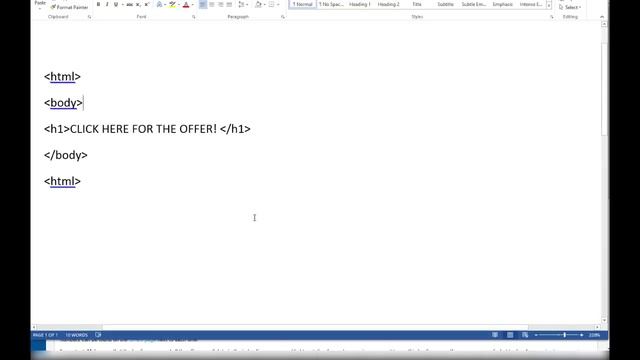Open Borders dropdown arrow

[x=278, y=4]
